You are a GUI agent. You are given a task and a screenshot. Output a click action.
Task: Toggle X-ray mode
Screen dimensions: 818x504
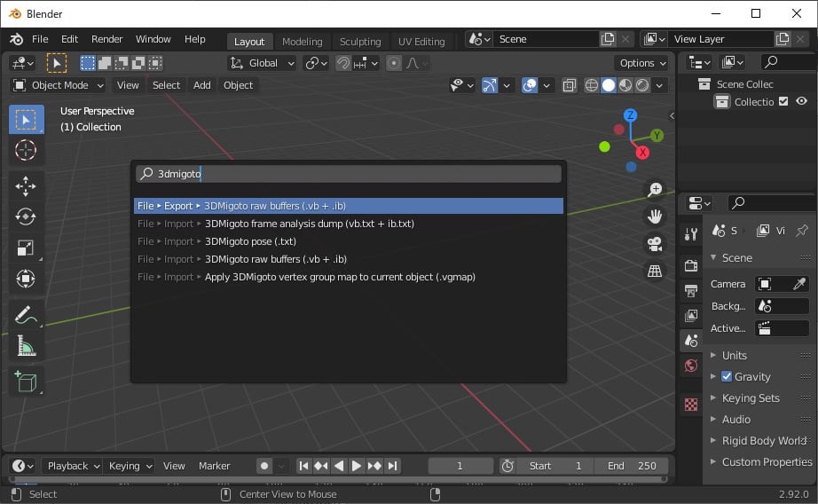click(x=570, y=85)
